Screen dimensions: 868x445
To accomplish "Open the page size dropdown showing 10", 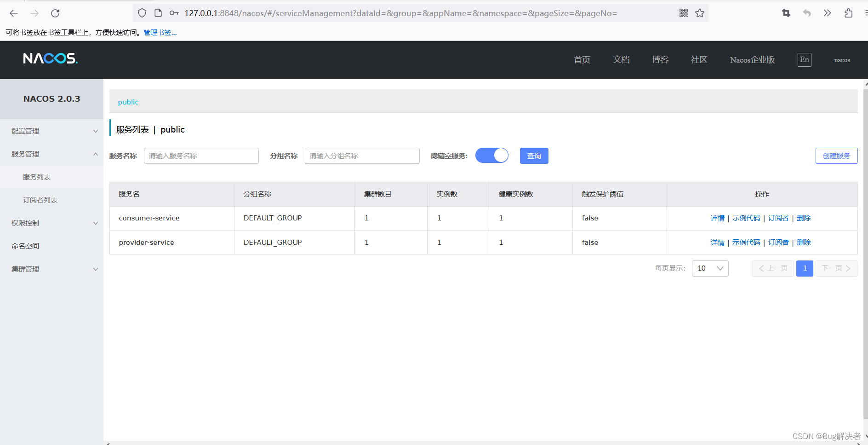I will point(710,268).
